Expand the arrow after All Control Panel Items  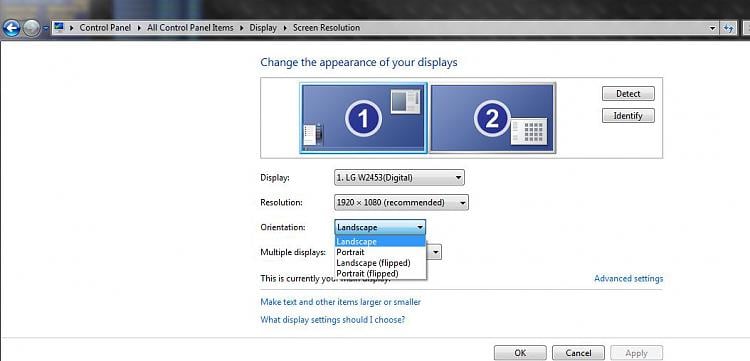point(242,28)
